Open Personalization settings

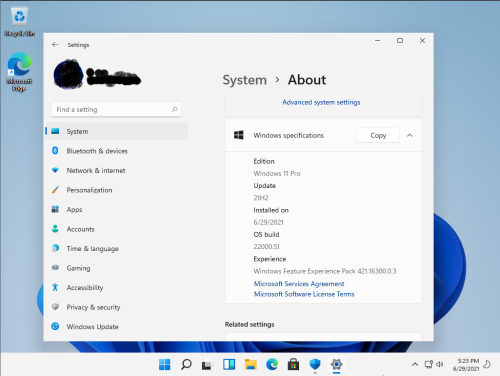(x=116, y=190)
